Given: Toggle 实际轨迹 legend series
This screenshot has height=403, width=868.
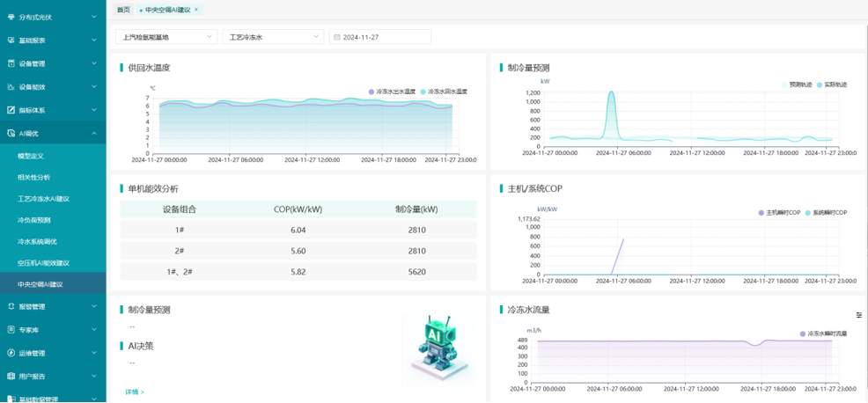Looking at the screenshot, I should click(831, 84).
